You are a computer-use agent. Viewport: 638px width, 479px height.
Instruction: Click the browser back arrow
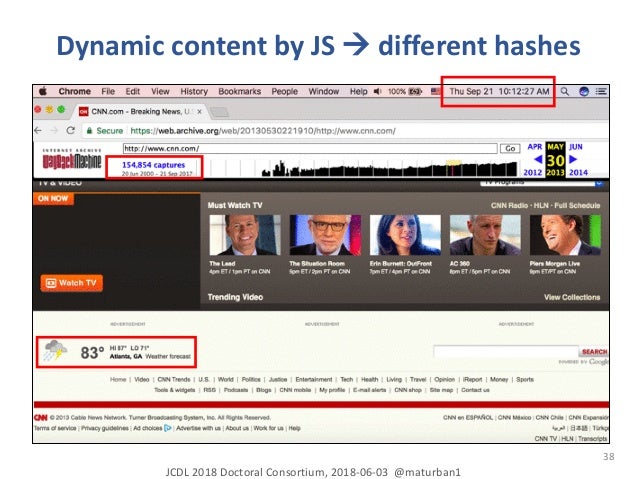click(x=38, y=130)
